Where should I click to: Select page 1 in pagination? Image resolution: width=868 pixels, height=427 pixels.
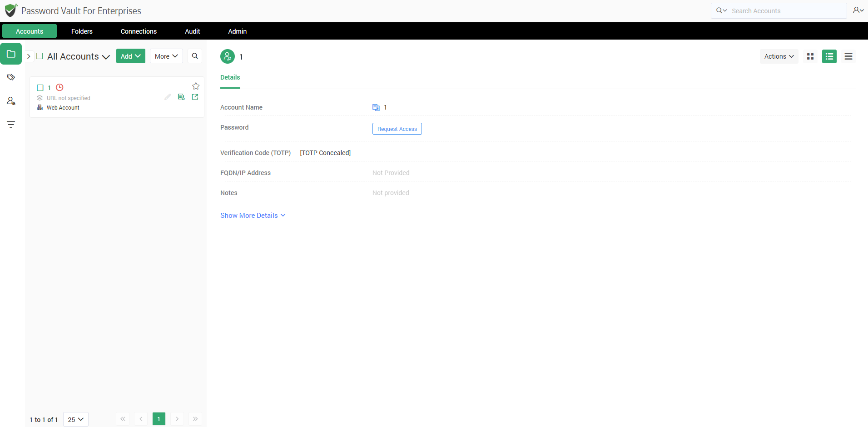159,419
